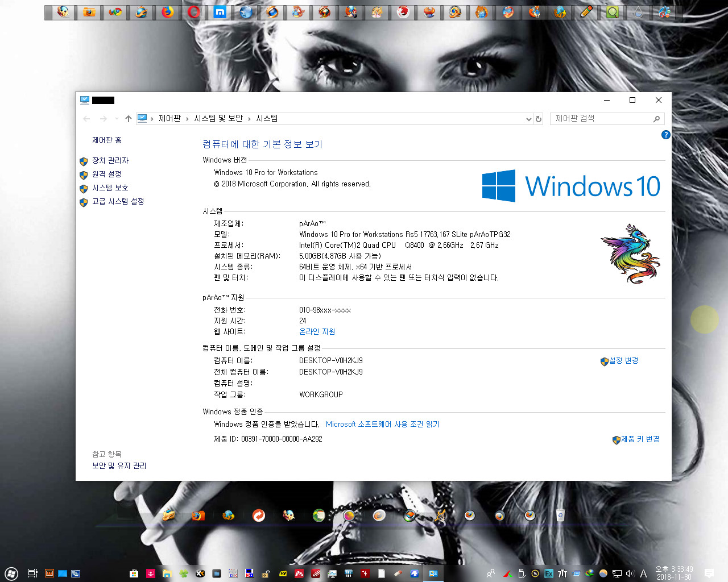Open the blue Maxthon icon in top dock
728x582 pixels.
220,12
